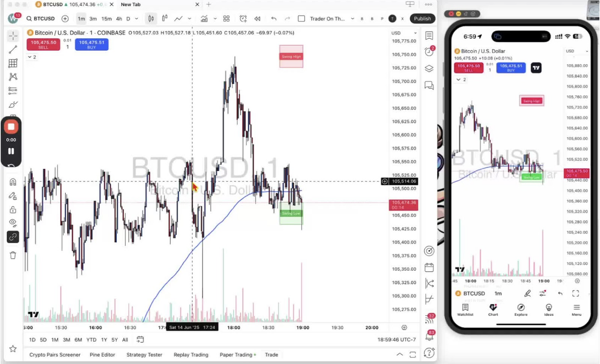Open the indicators menu
Viewport: 600px width, 364px height.
pyautogui.click(x=204, y=19)
